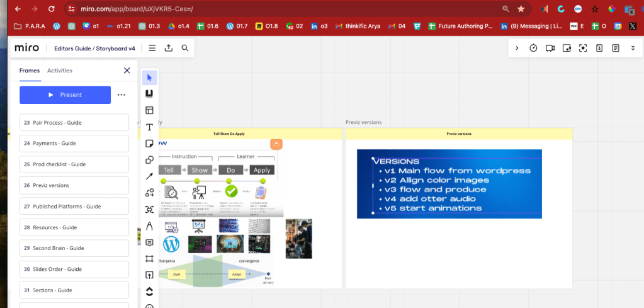
Task: Select the Mind map tool
Action: pyautogui.click(x=149, y=210)
